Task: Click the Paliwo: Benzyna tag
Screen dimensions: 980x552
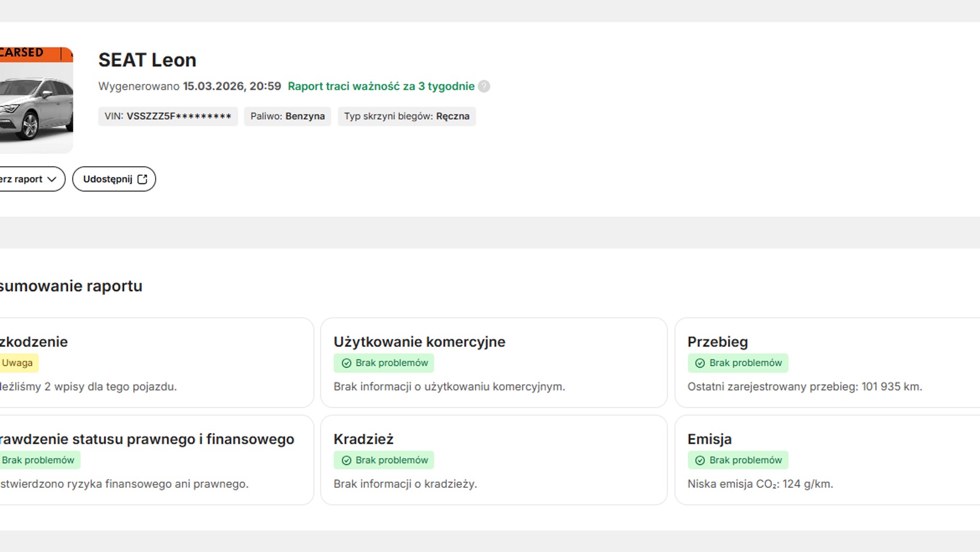Action: click(287, 116)
